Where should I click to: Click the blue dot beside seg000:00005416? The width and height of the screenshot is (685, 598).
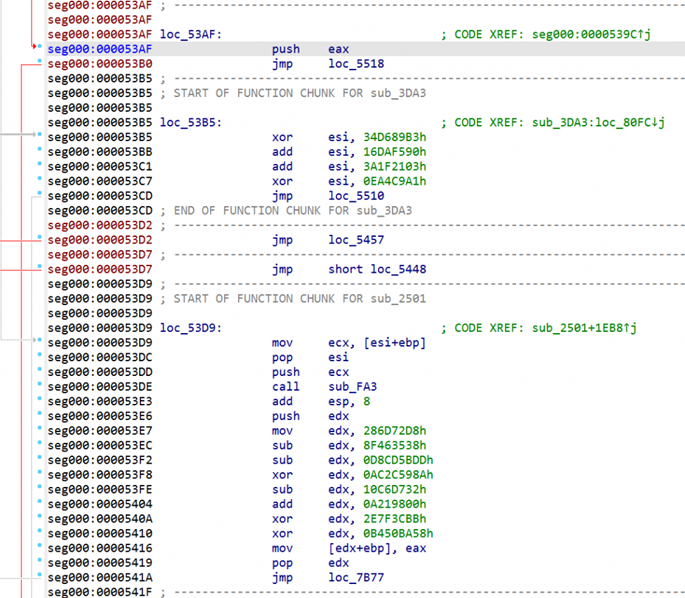pos(39,548)
